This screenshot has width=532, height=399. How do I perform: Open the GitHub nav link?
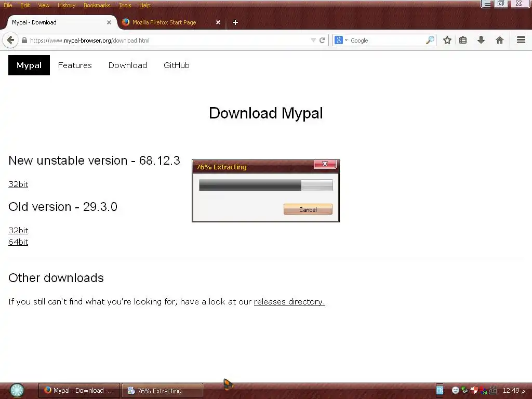pyautogui.click(x=177, y=65)
